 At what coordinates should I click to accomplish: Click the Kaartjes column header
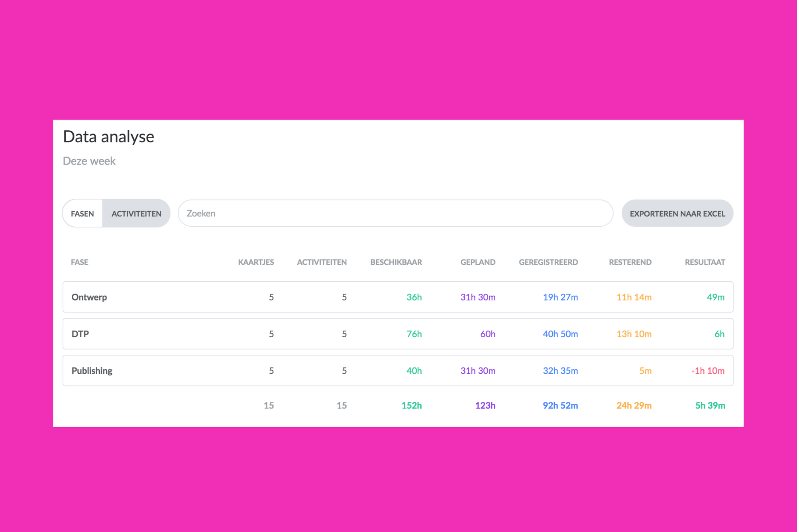click(x=256, y=262)
